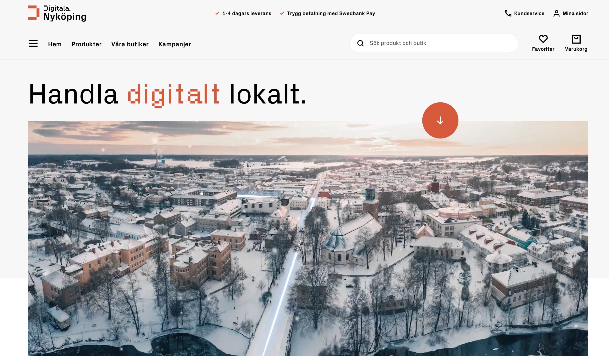609x364 pixels.
Task: Open the Varukorg shopping bag icon
Action: 576,39
